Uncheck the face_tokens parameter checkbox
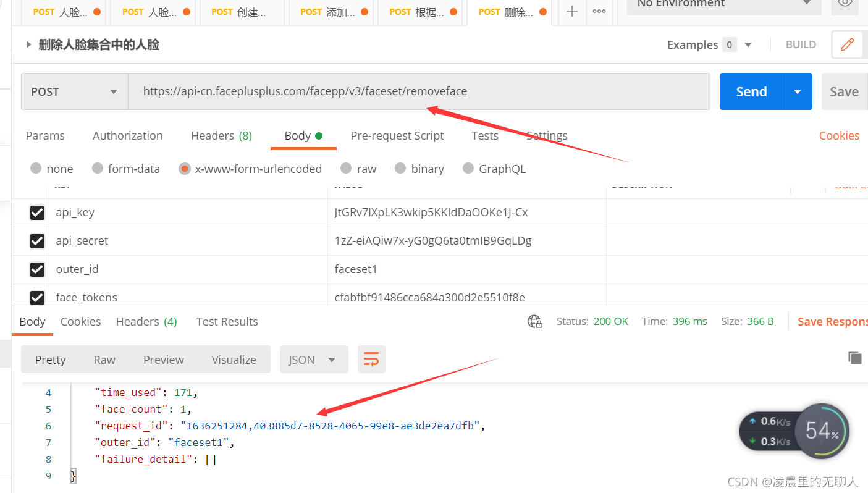Image resolution: width=868 pixels, height=493 pixels. click(37, 298)
